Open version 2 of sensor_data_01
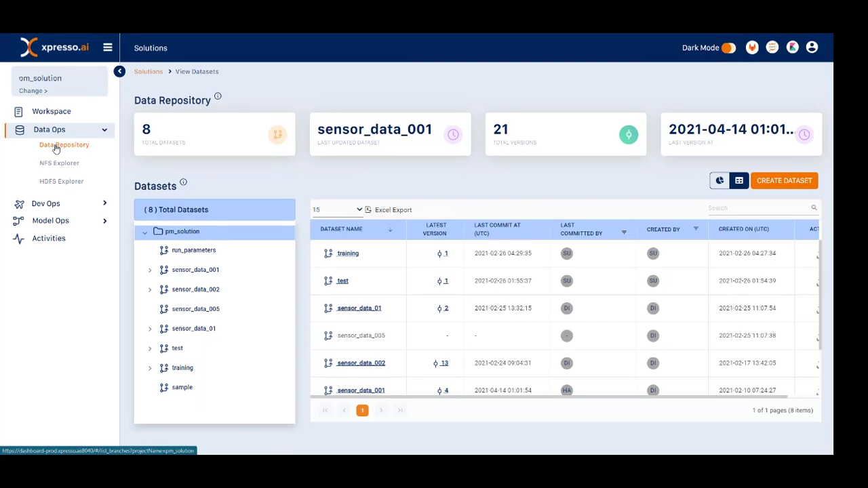The height and width of the screenshot is (488, 868). [x=443, y=308]
